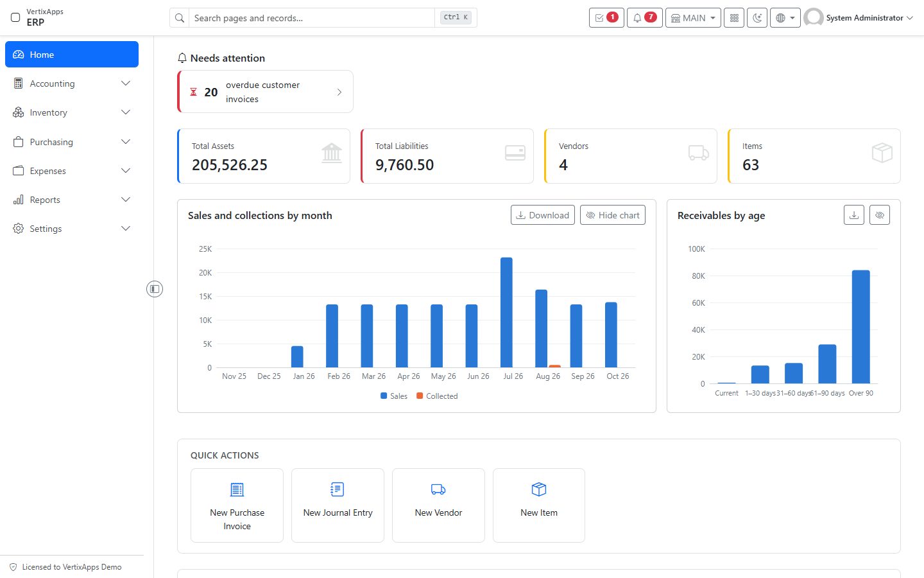The image size is (924, 578).
Task: Click the chevron on overdue invoices card
Action: (339, 92)
